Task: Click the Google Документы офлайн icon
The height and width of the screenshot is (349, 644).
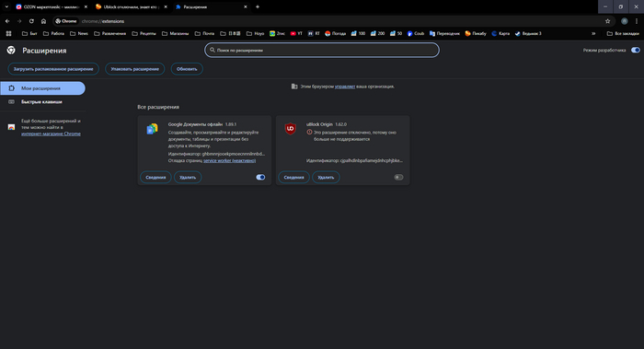Action: tap(153, 129)
